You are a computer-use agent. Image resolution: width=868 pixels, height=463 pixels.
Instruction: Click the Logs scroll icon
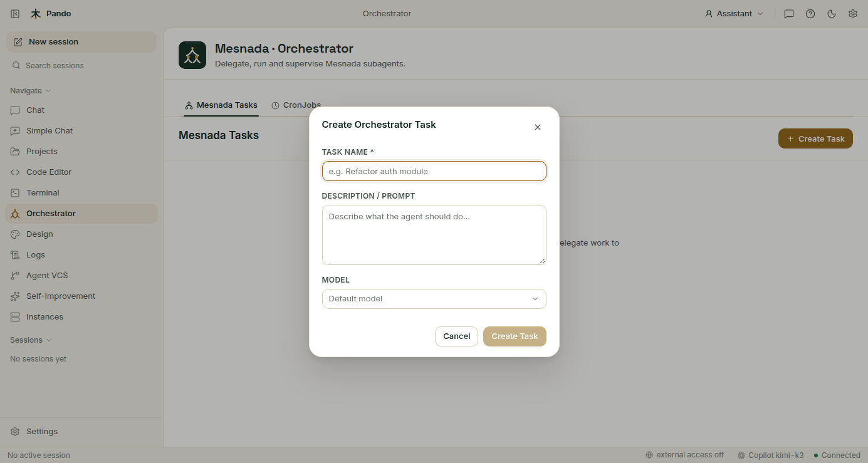15,255
